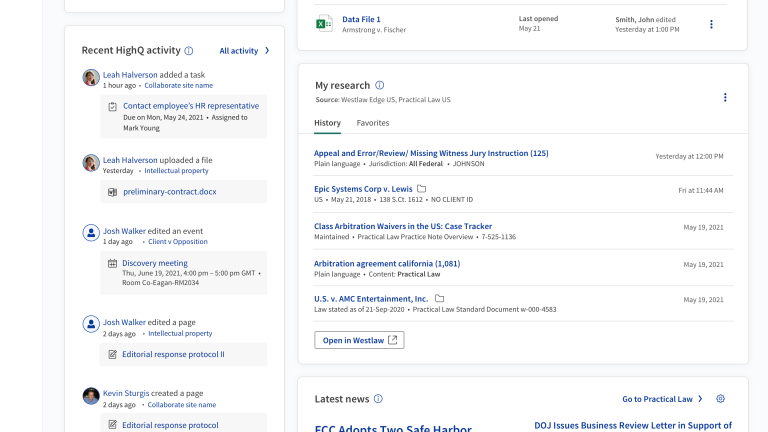
Task: Click the info icon next to Latest news
Action: [x=378, y=399]
